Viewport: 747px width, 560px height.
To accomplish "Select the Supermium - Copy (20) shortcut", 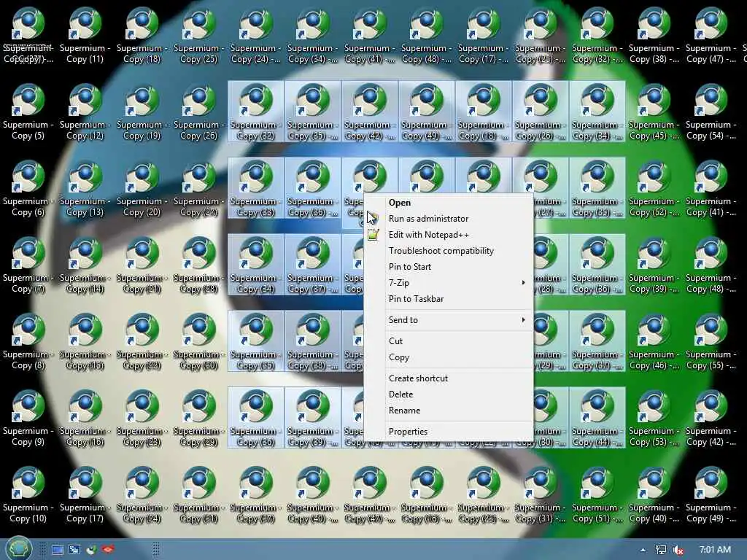I will pyautogui.click(x=142, y=189).
